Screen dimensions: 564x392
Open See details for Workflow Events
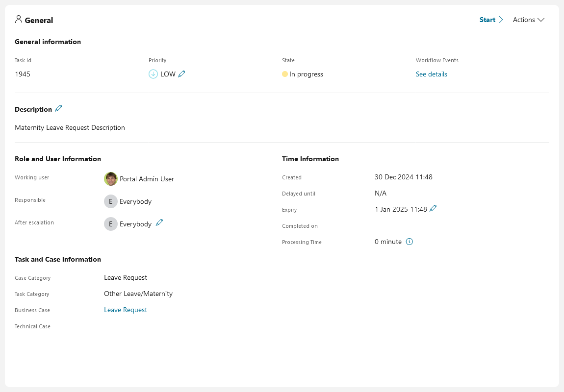[x=432, y=74]
